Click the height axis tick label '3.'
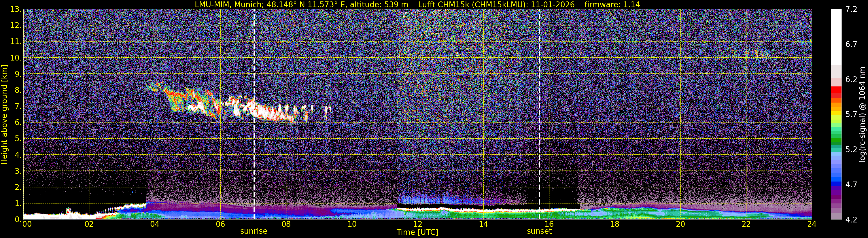The image size is (868, 238). (18, 171)
